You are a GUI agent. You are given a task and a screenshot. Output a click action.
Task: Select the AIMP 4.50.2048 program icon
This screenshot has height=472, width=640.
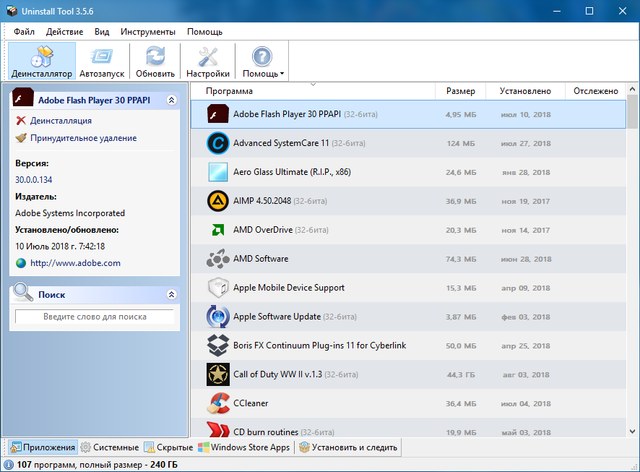(x=217, y=201)
